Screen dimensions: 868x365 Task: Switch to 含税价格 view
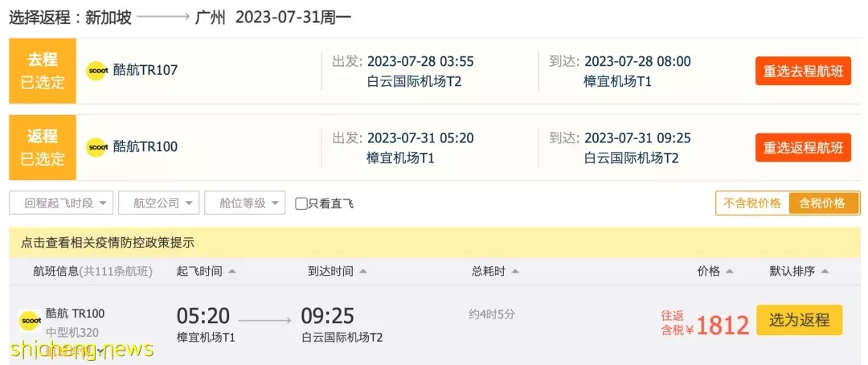[x=825, y=203]
